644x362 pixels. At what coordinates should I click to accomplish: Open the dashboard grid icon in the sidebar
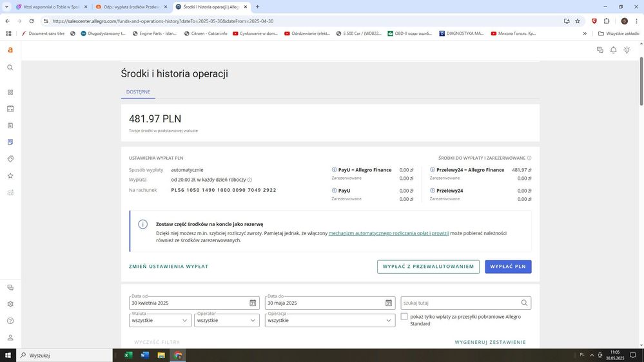(x=10, y=92)
